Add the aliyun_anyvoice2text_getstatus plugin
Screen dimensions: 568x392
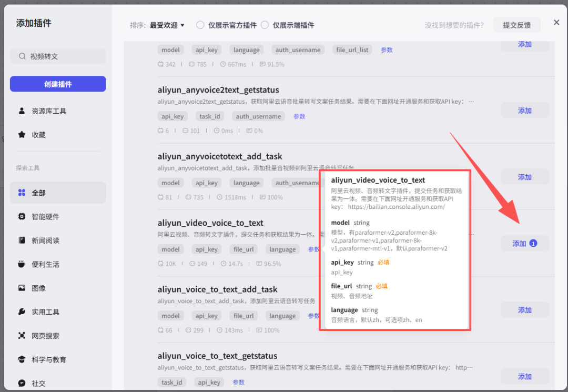(524, 110)
